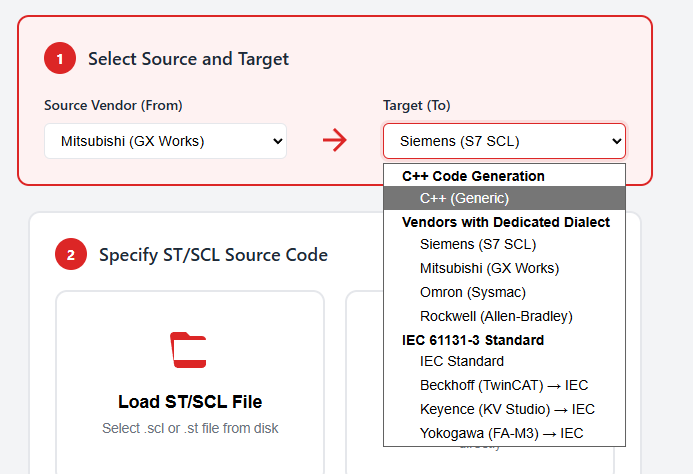Select C++ (Generic) option
693x474 pixels.
[x=464, y=198]
